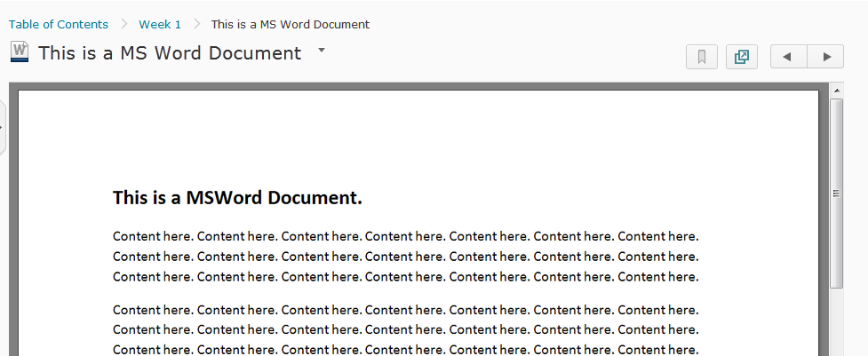This screenshot has width=868, height=356.
Task: Open the document title dropdown arrow
Action: click(x=321, y=51)
